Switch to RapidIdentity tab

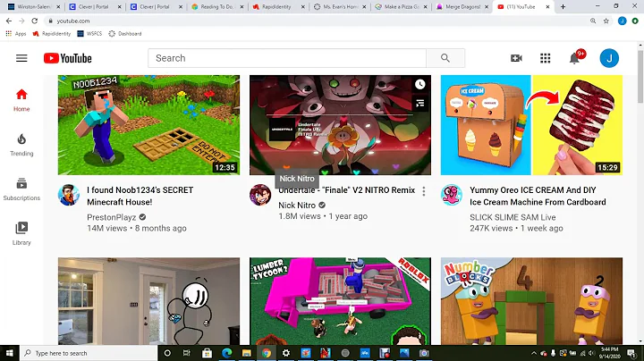pyautogui.click(x=277, y=7)
